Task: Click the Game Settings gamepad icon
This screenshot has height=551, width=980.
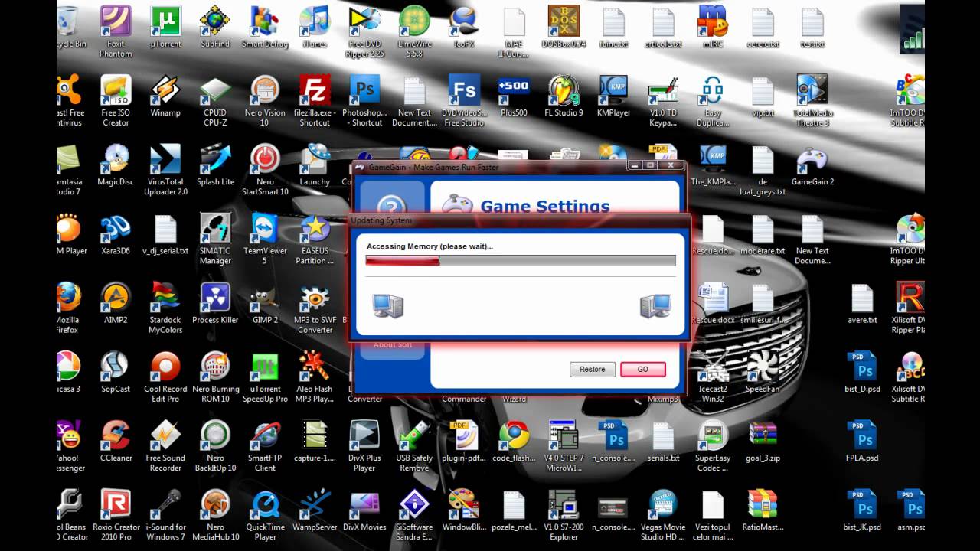Action: coord(457,205)
